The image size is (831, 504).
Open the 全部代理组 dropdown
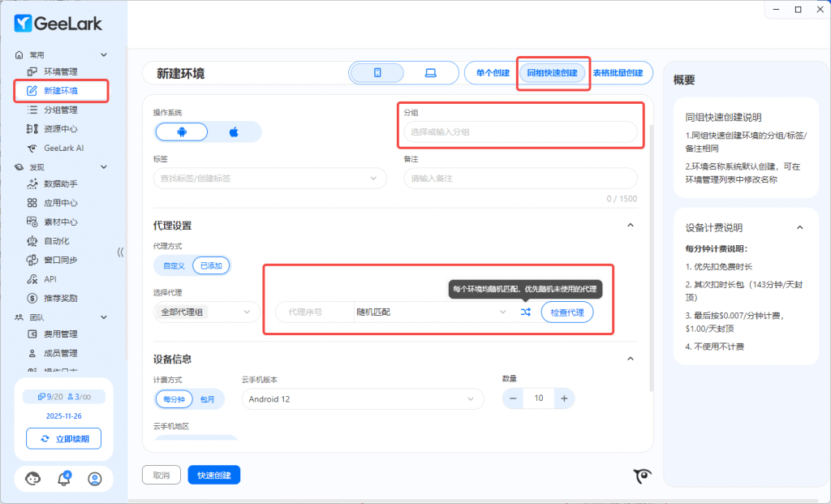point(207,312)
